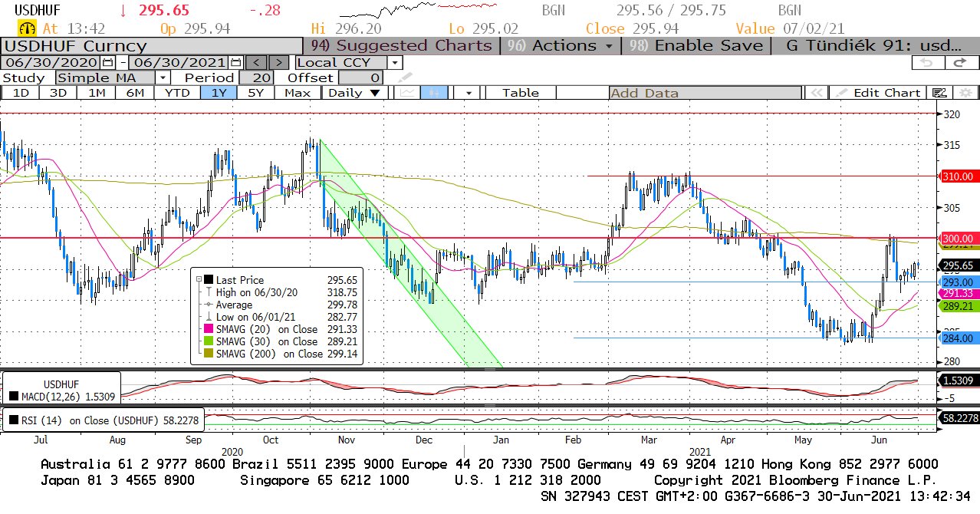Click the Edit Chart button
This screenshot has height=514, width=980.
[879, 93]
